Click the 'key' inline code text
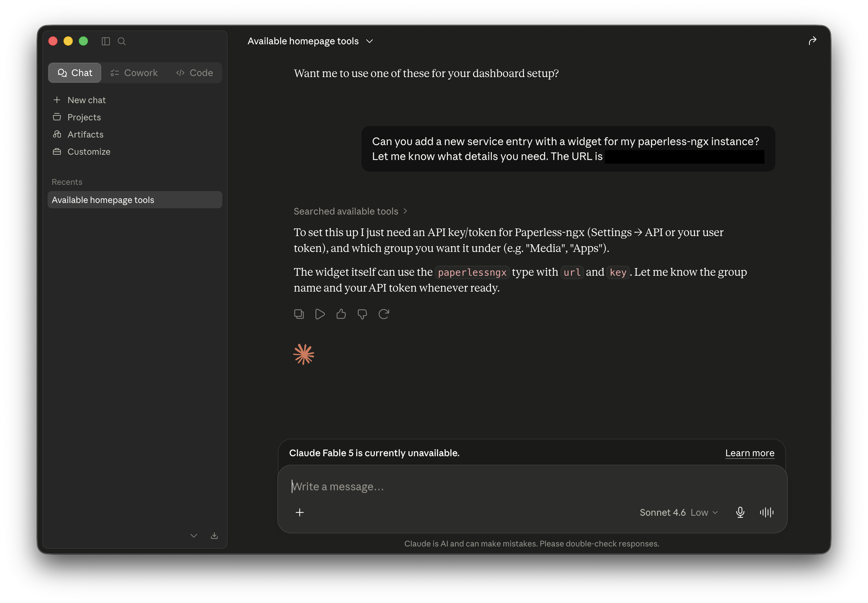This screenshot has width=868, height=603. 618,272
